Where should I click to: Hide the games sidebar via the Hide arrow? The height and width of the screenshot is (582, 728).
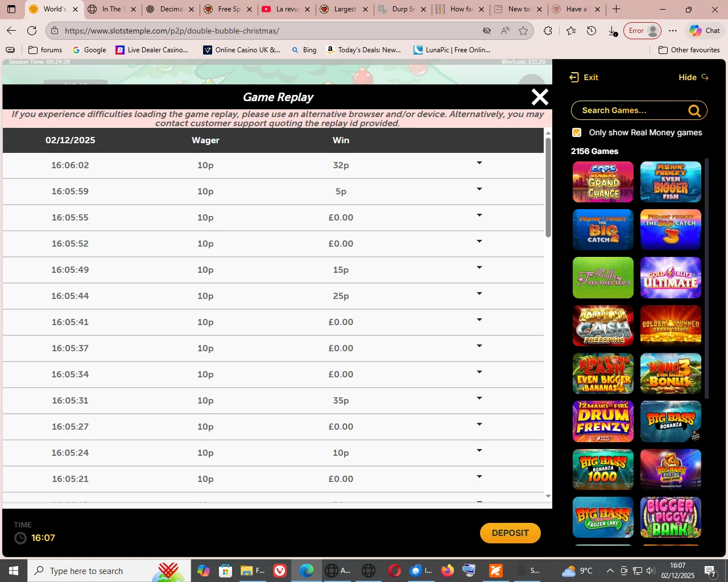click(x=705, y=77)
